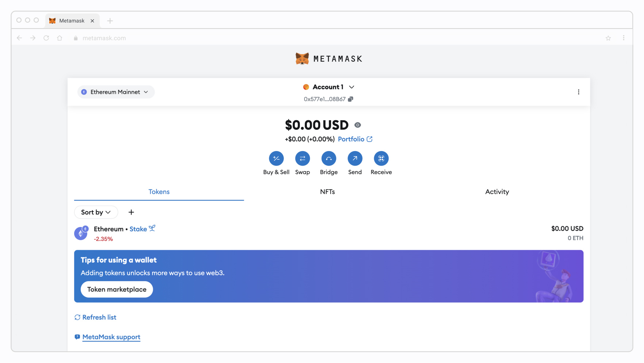Screen dimensions: 644x363
Task: Click the +$0.00 (+0.00%) change text
Action: click(x=310, y=139)
